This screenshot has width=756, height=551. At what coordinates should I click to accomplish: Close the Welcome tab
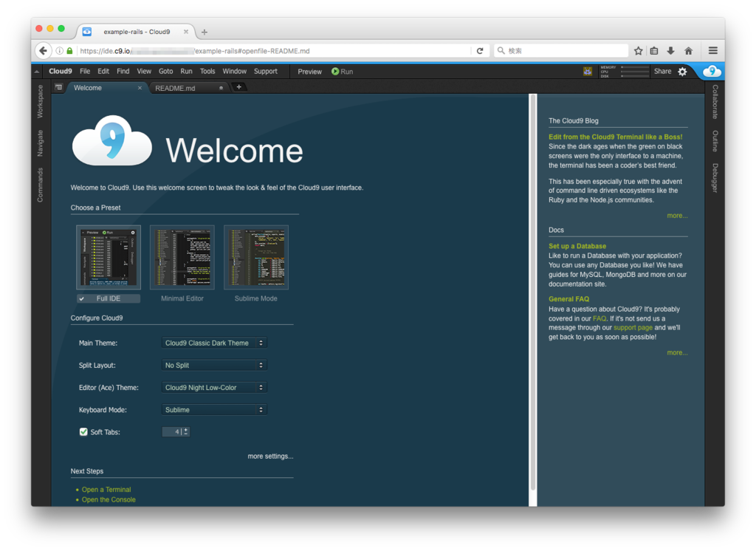coord(140,88)
